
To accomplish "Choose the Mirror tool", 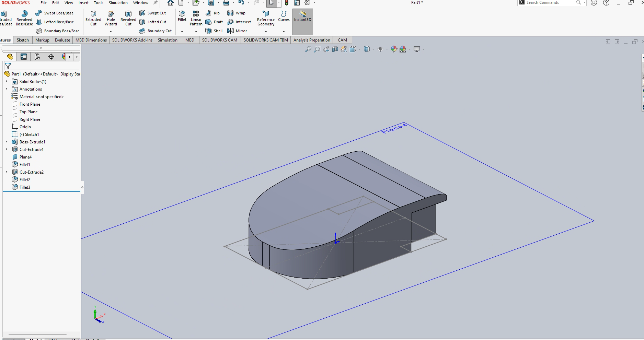I will click(x=237, y=31).
